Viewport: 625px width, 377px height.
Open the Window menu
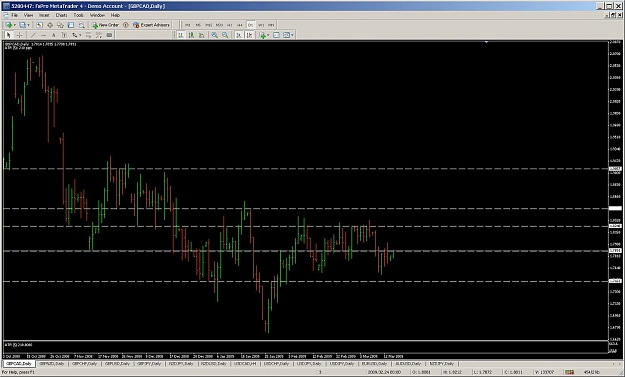tap(97, 15)
